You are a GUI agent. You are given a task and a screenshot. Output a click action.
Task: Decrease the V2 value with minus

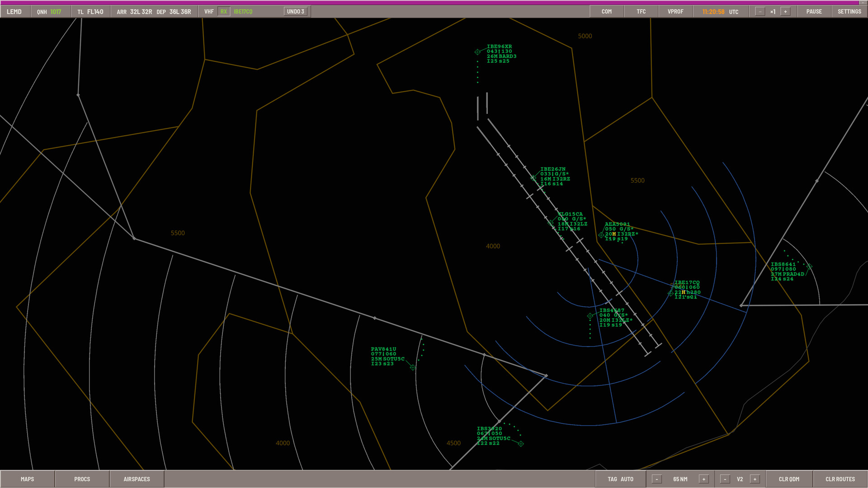pyautogui.click(x=725, y=479)
